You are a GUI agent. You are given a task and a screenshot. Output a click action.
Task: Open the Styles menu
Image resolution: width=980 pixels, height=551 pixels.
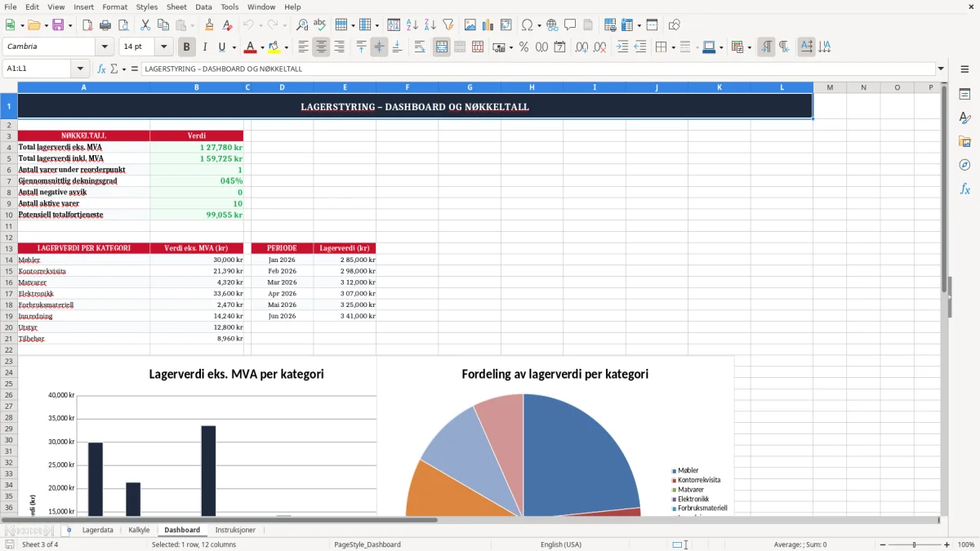[x=147, y=7]
